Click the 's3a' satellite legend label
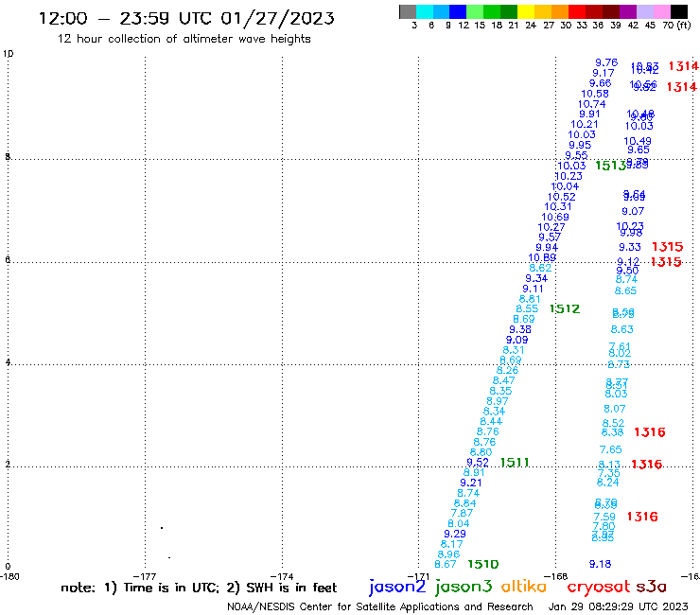 point(651,587)
